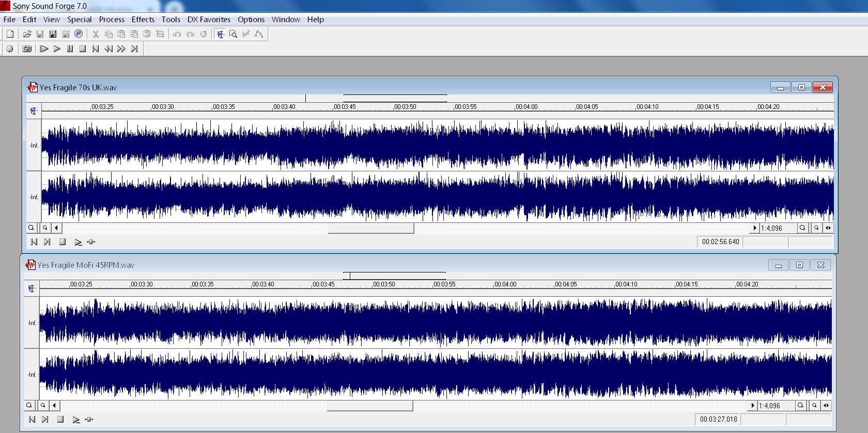The height and width of the screenshot is (433, 868).
Task: Click time zoom in button, MoFi 45RPM window
Action: pyautogui.click(x=800, y=405)
